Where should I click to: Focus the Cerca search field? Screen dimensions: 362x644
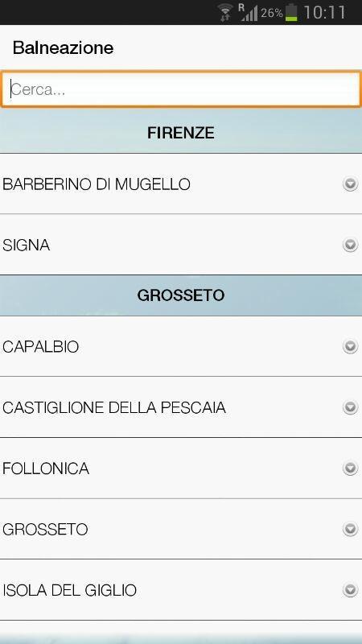(181, 89)
